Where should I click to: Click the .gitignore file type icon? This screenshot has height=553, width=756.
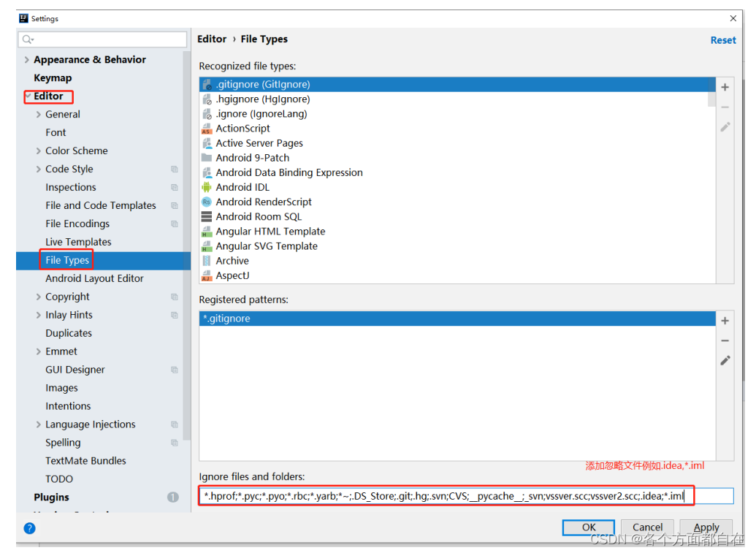pos(207,84)
